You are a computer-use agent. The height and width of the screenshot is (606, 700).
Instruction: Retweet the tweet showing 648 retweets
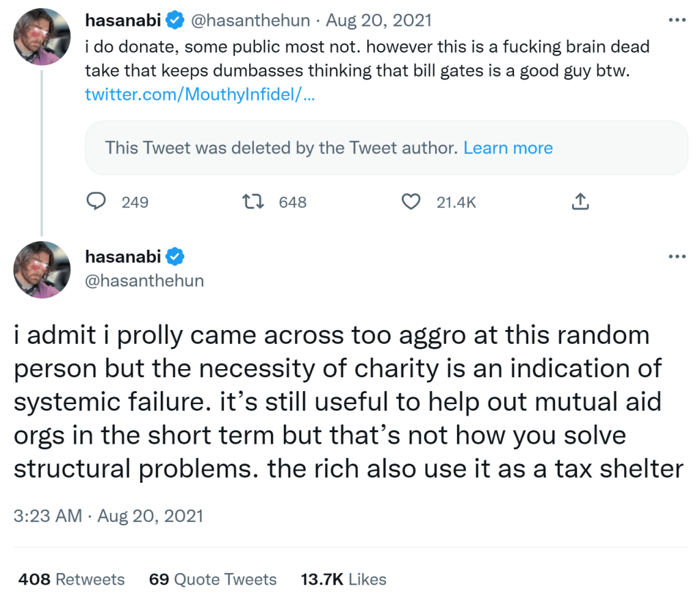tap(253, 201)
